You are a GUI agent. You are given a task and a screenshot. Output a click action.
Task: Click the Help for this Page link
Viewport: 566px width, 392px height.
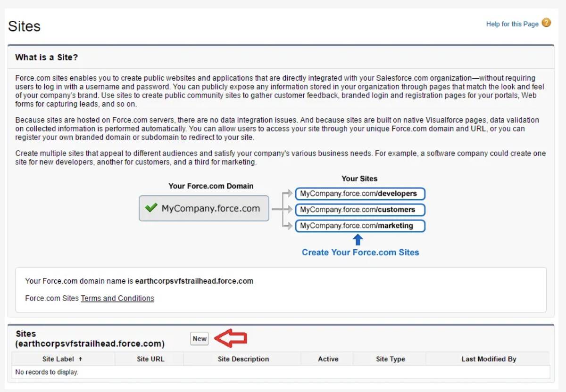coord(512,24)
